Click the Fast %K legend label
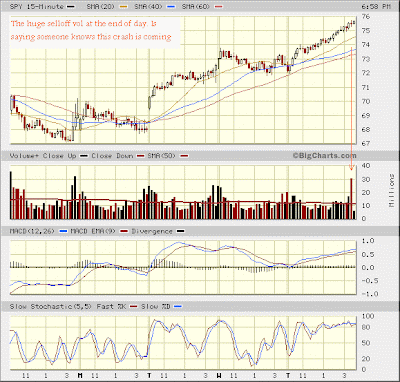This screenshot has height=382, width=400. click(x=111, y=306)
